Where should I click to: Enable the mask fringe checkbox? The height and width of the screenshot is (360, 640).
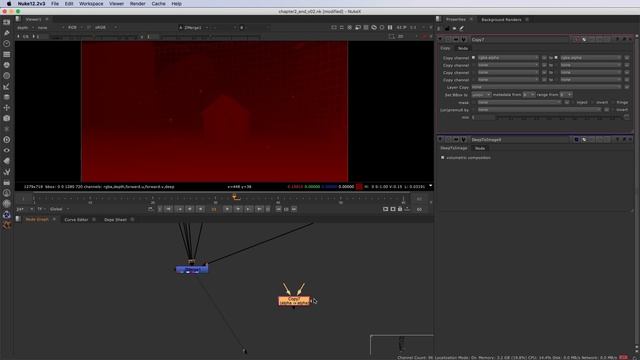[613, 102]
